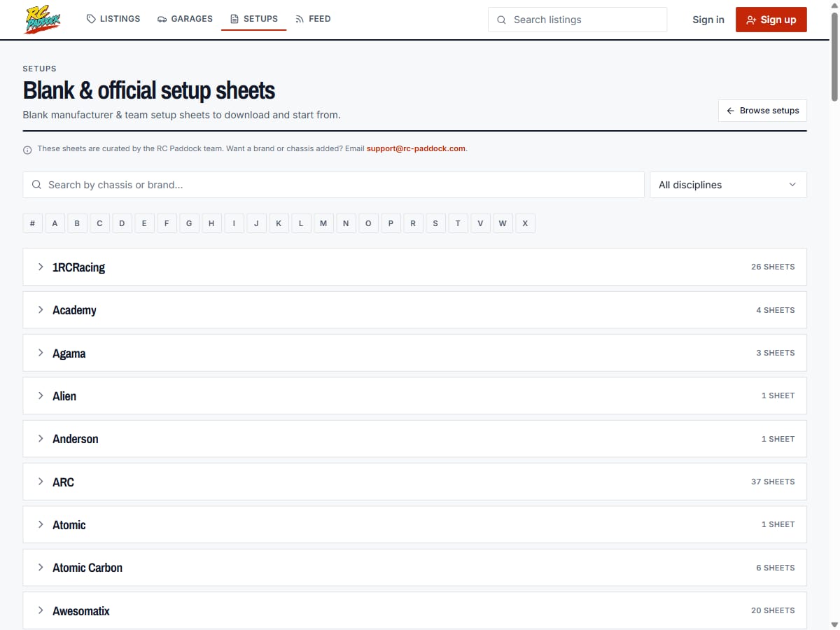Expand the Awesomatix brand row
Viewport: 840px width, 630px height.
[x=414, y=610]
